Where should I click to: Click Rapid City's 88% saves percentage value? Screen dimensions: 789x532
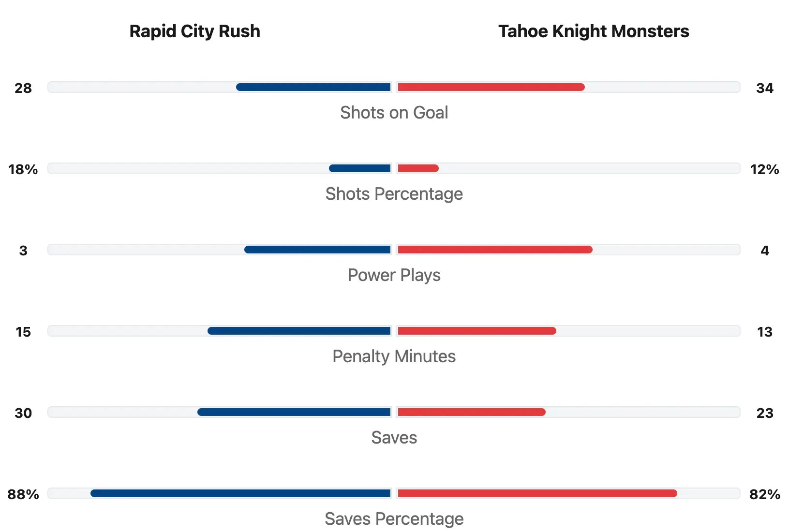pyautogui.click(x=23, y=494)
